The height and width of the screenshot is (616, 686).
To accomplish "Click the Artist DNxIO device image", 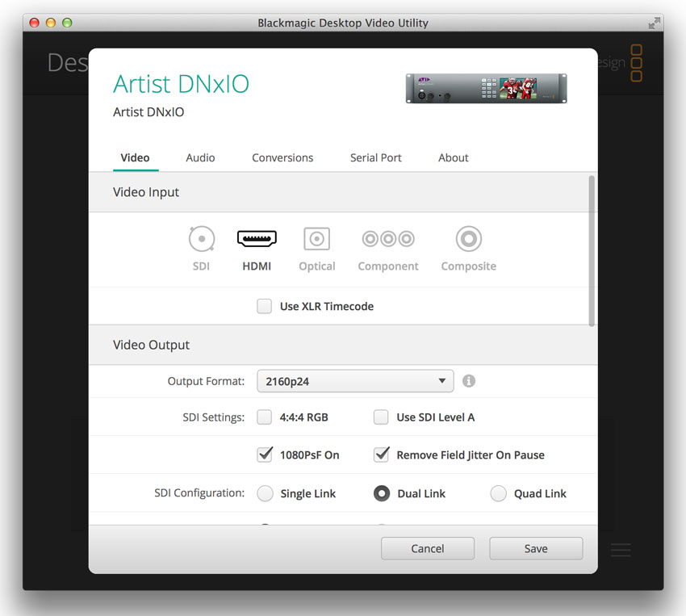I will [x=487, y=88].
